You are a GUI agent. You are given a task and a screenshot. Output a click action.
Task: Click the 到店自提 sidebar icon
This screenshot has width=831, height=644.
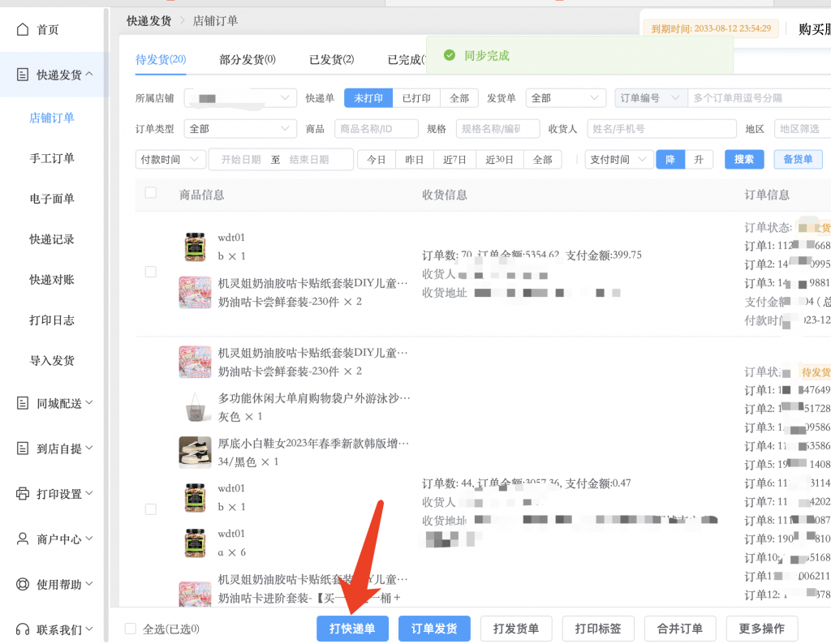tap(23, 449)
